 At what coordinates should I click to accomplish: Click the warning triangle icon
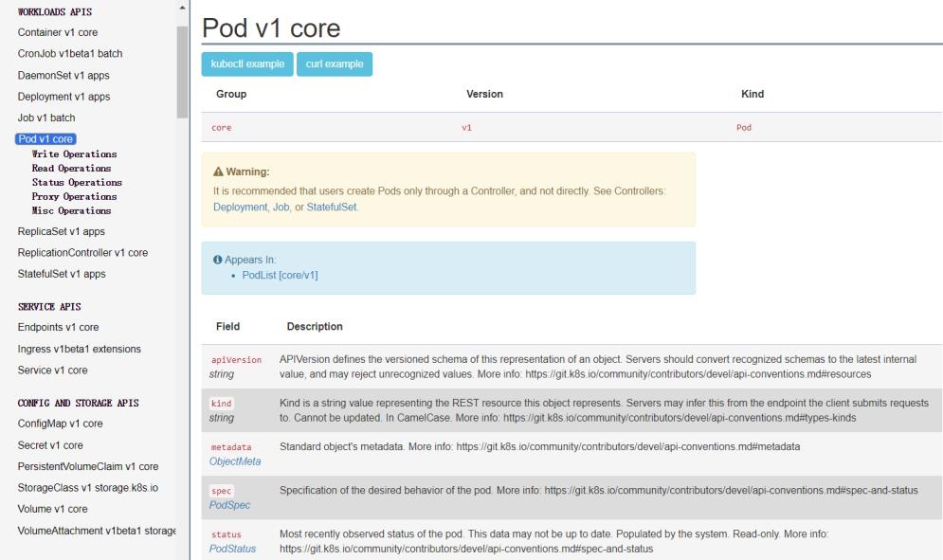coord(218,172)
